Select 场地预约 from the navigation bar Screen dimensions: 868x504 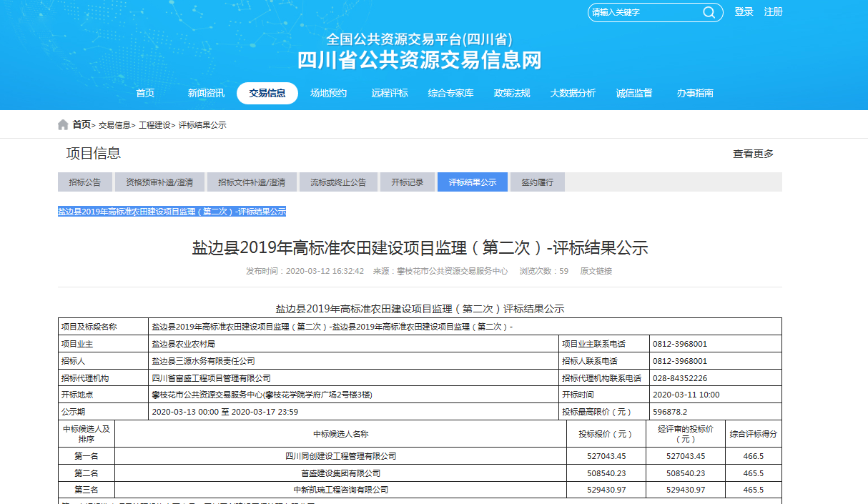[329, 93]
